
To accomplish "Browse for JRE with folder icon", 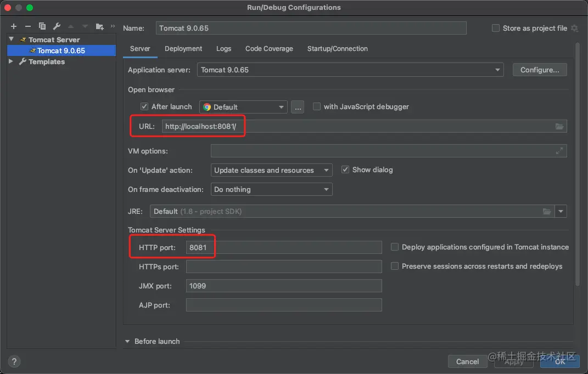I will point(547,211).
